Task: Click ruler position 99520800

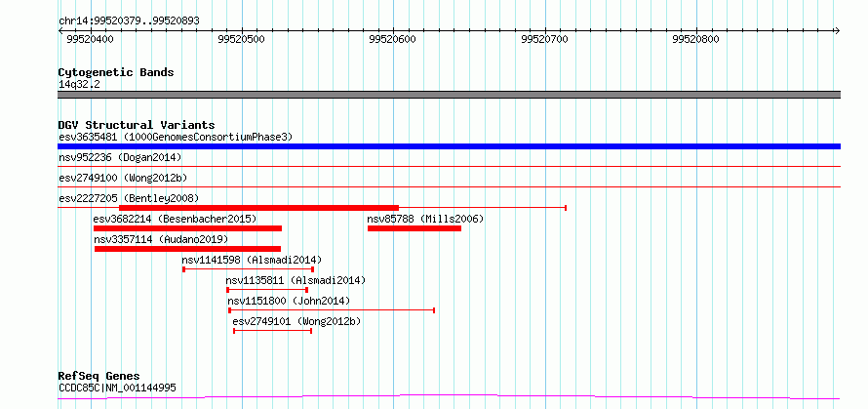Action: [695, 39]
